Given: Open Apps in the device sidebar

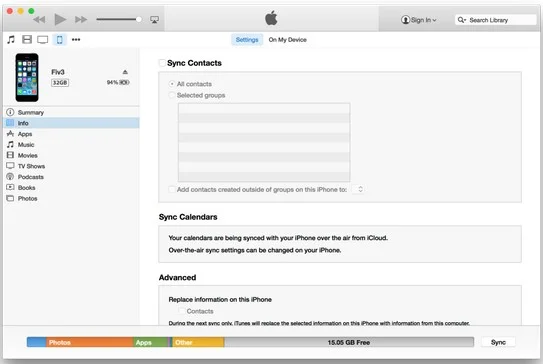Looking at the screenshot, I should tap(71, 134).
